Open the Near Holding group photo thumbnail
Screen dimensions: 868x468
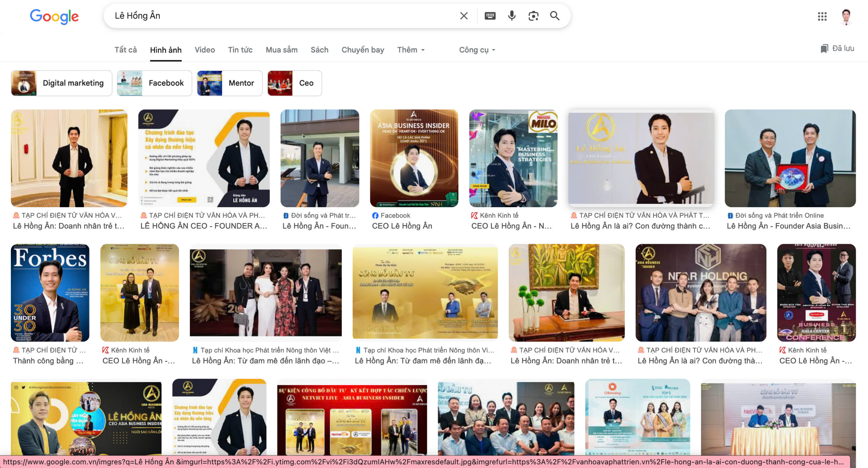point(701,293)
